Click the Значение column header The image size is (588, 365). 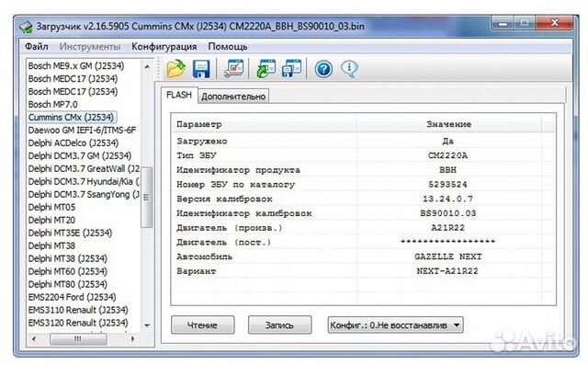(449, 124)
